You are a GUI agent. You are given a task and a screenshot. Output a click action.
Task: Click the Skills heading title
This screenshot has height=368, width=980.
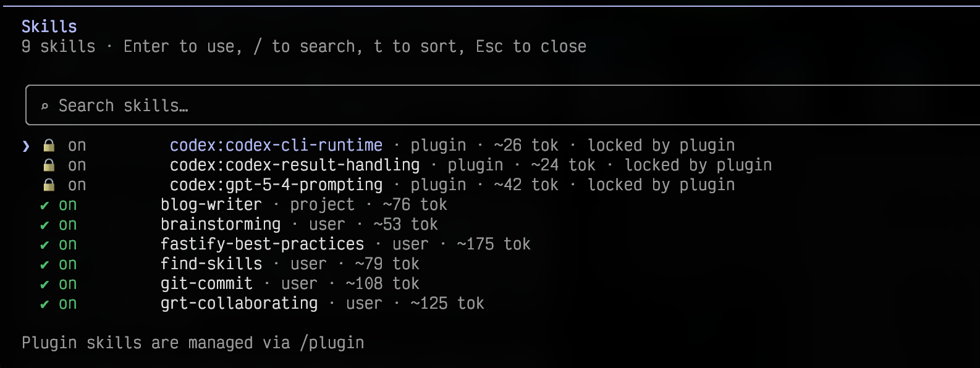pyautogui.click(x=49, y=27)
